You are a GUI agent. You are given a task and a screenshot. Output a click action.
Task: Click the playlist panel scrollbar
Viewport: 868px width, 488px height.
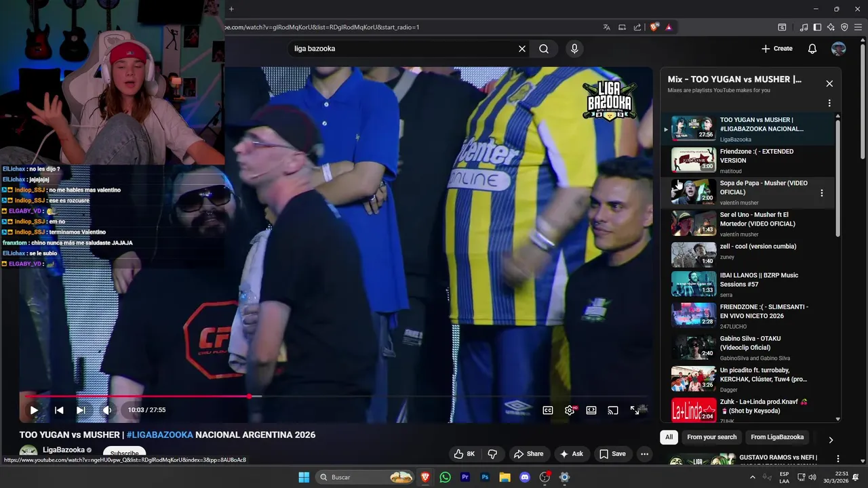(838, 178)
